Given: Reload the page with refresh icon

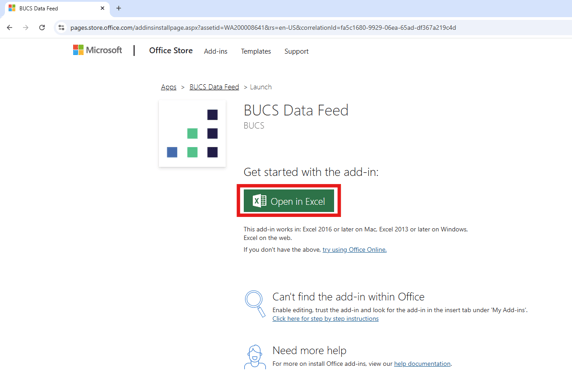Looking at the screenshot, I should (42, 28).
